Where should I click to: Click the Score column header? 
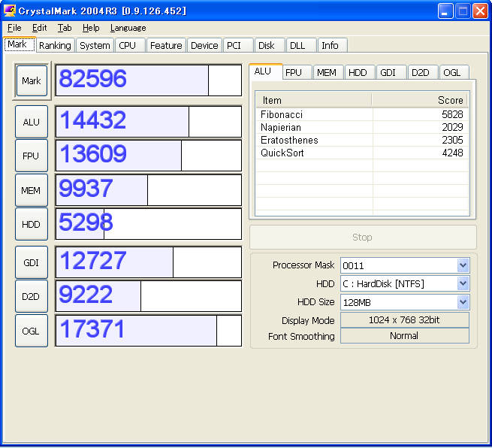[x=419, y=100]
